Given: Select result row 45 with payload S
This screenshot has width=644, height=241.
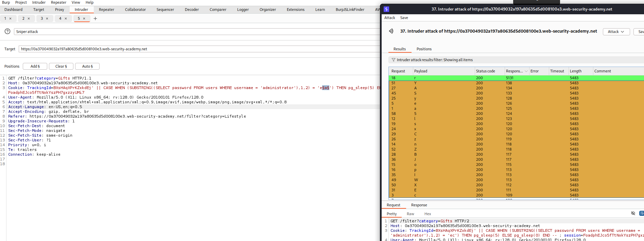Looking at the screenshot, I should [x=516, y=93].
